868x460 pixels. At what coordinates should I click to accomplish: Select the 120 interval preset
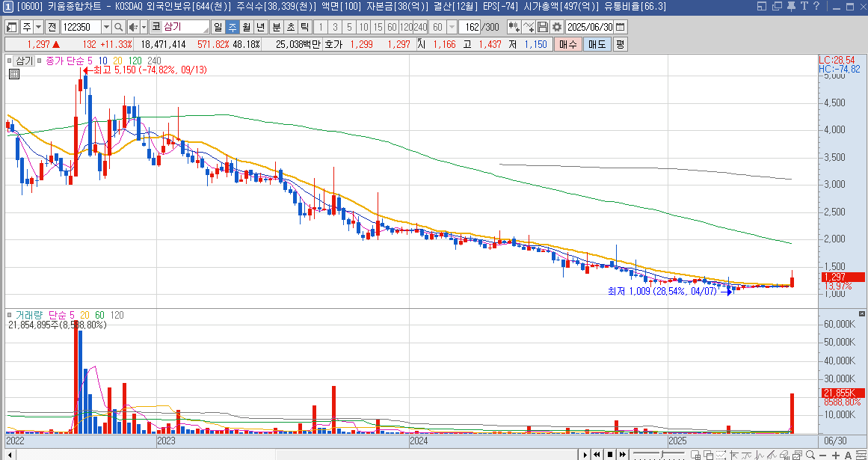pos(406,27)
